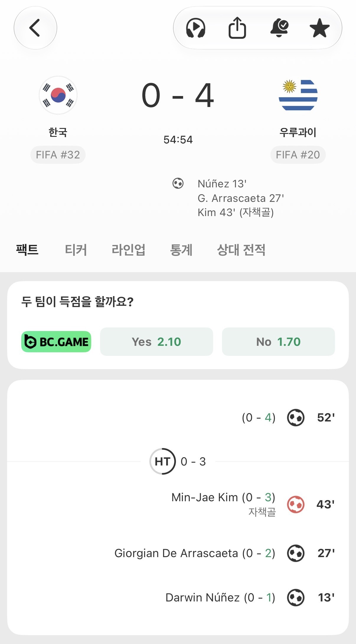Screen dimensions: 356x644
Task: Tap the goal ball icon at 13'
Action: tap(295, 597)
